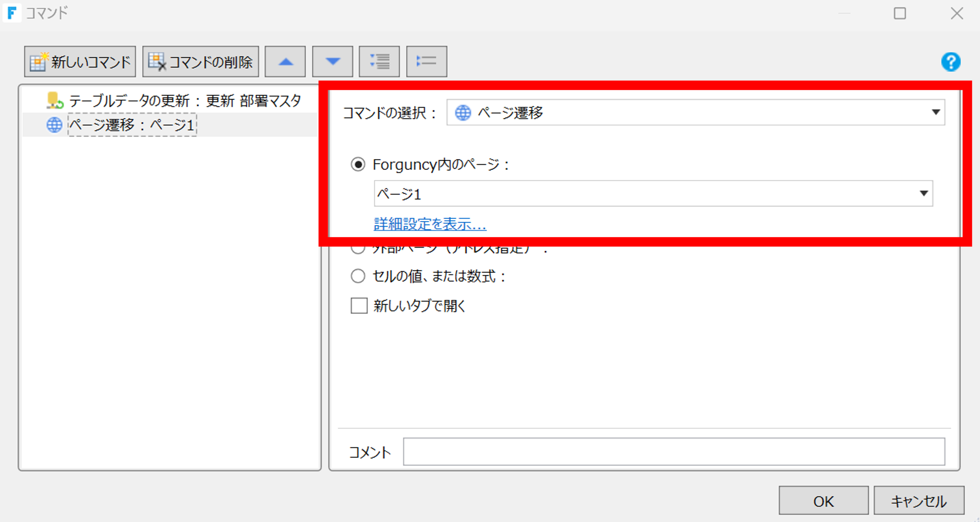Click the increase indent toolbar icon

click(x=379, y=62)
